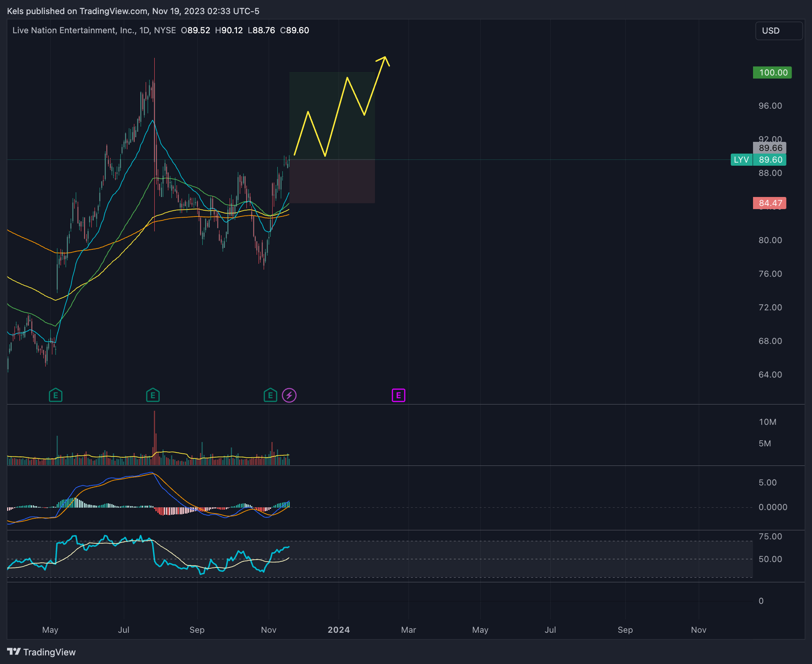Click the tall red volume spike bar
812x664 pixels.
(154, 437)
